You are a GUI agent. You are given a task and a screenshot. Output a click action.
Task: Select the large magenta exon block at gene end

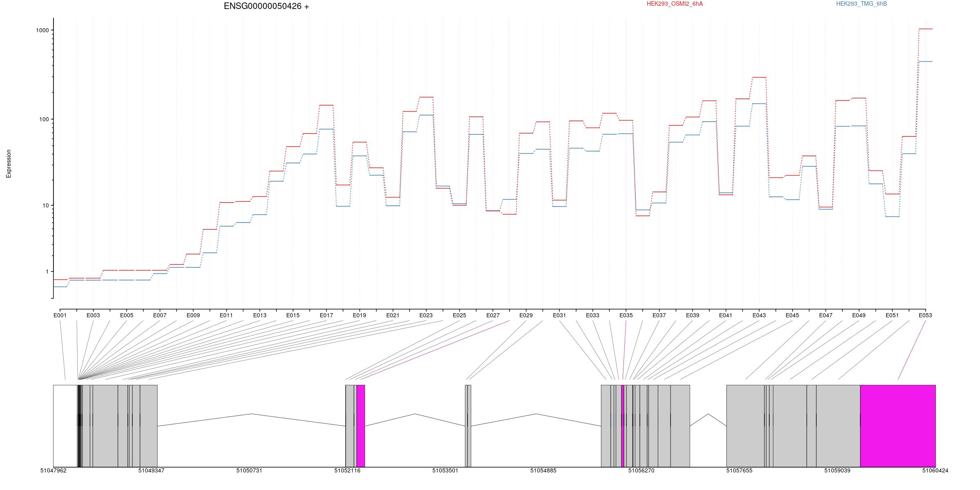(898, 426)
